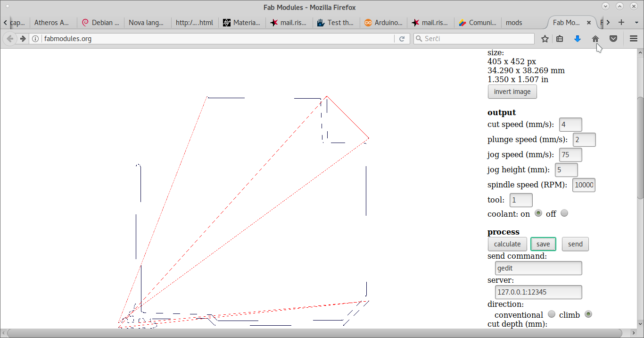Switch to the Debian tab
The height and width of the screenshot is (338, 644).
[x=100, y=22]
